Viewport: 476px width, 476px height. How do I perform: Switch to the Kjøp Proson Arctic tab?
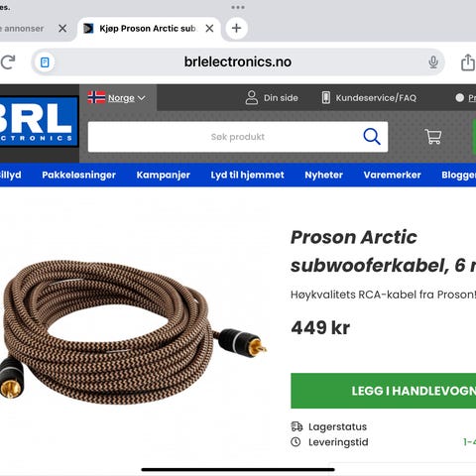point(147,29)
